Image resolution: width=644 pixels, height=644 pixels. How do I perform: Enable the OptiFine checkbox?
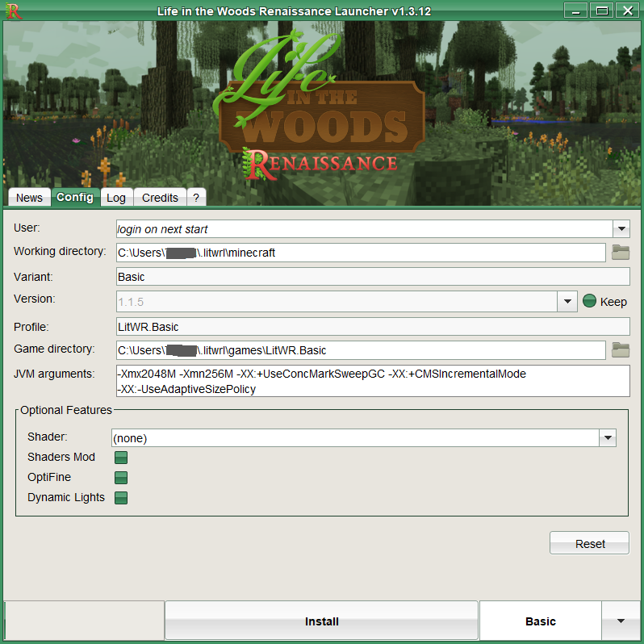pos(121,477)
